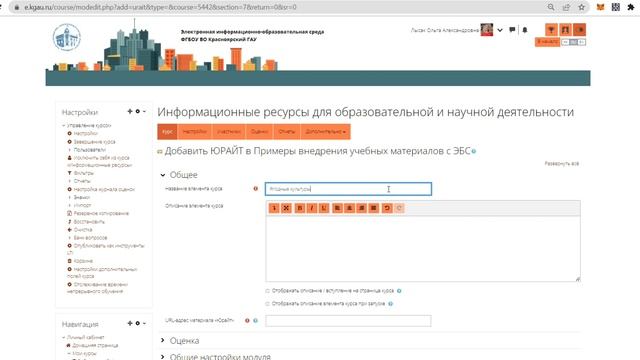640x360 pixels.
Task: Click the "Развернуть всё" link
Action: [x=562, y=163]
